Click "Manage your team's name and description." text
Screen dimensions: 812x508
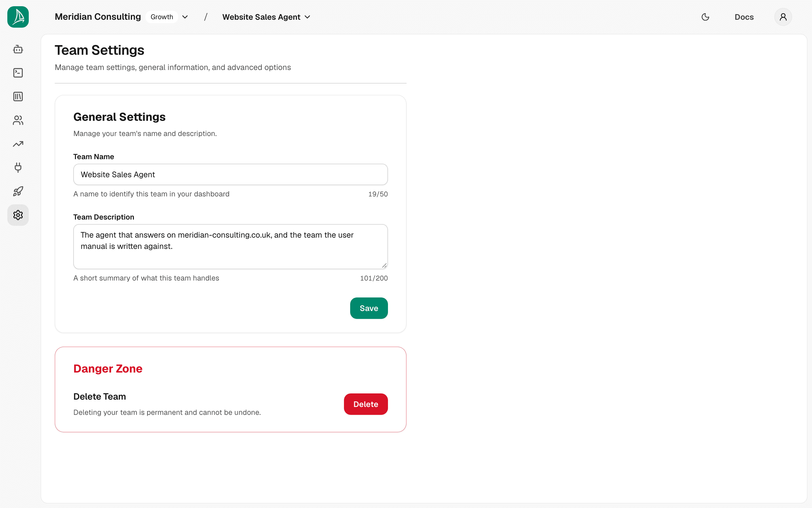pos(145,134)
